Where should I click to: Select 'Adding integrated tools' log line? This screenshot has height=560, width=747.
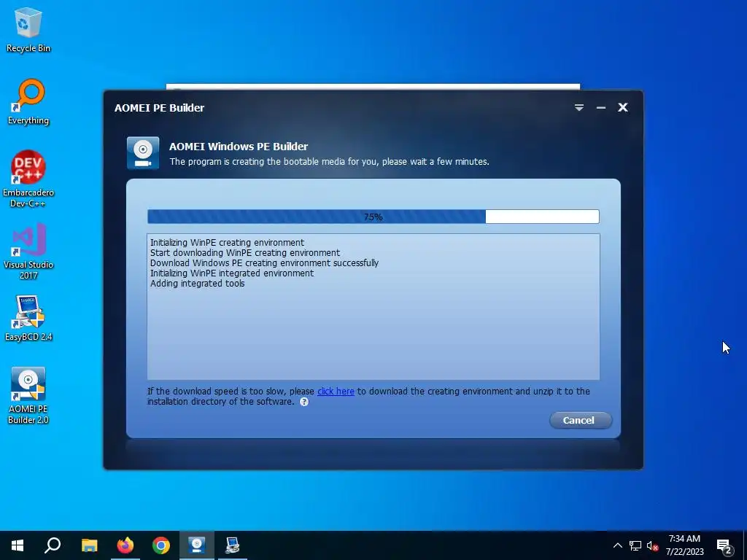point(197,284)
